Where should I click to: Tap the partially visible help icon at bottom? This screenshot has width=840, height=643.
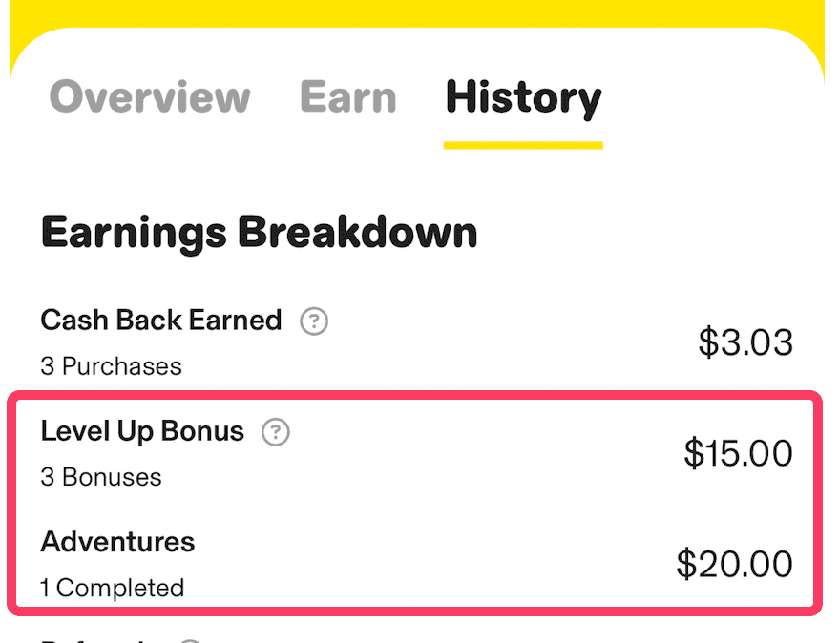tap(191, 640)
